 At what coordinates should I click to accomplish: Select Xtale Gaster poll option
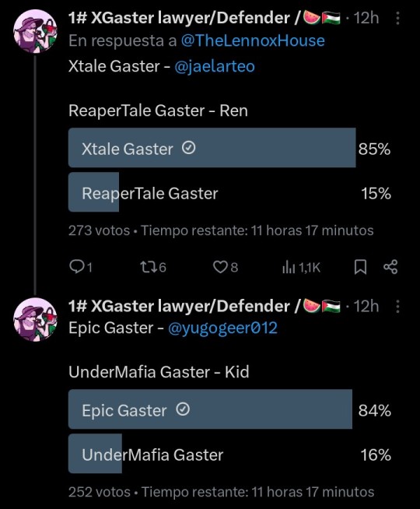(229, 148)
